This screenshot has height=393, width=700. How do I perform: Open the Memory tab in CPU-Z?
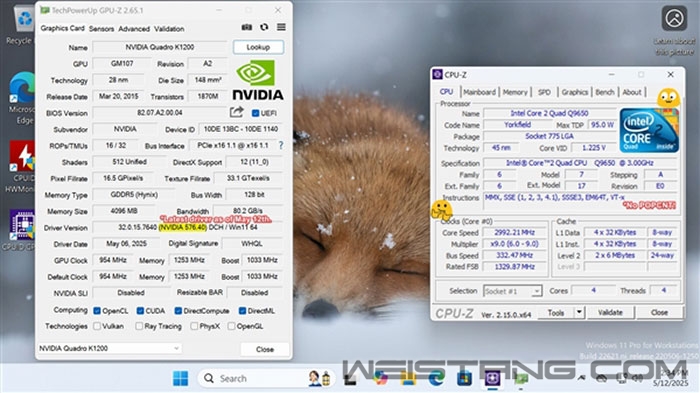(515, 92)
